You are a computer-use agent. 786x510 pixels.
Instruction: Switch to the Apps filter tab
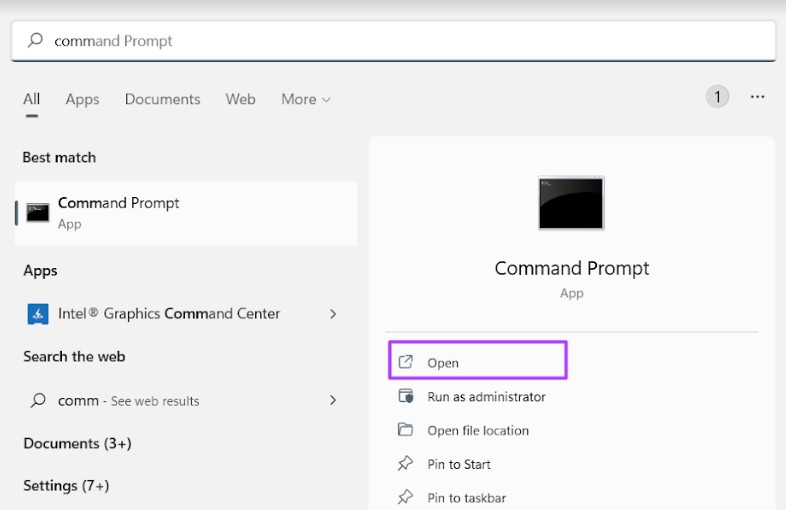pos(82,99)
